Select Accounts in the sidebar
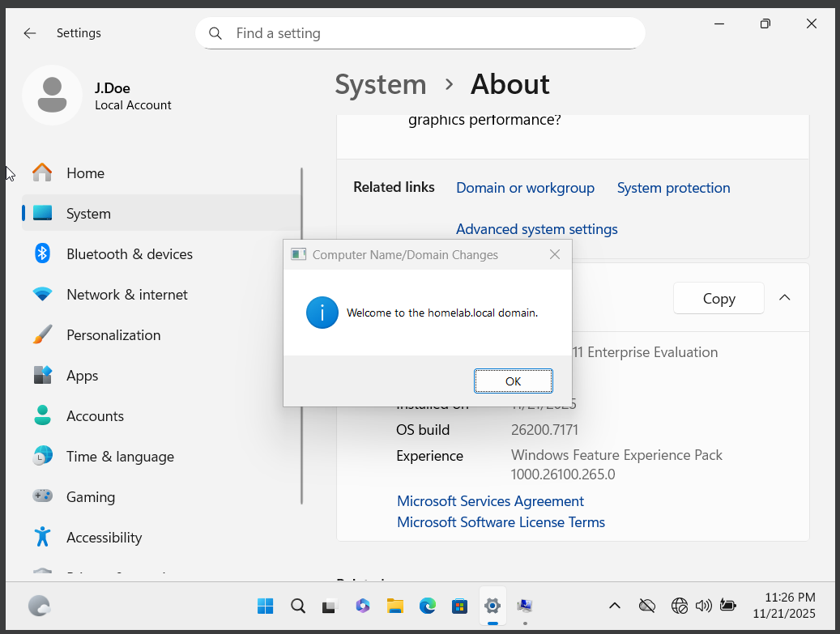840x634 pixels. pyautogui.click(x=95, y=416)
